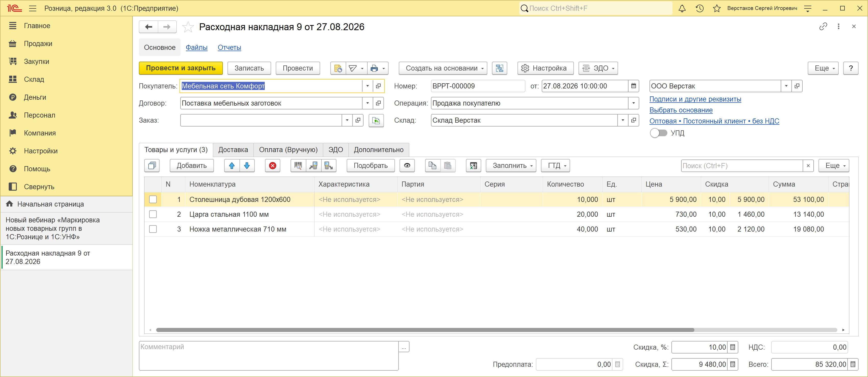Open the related documents structure icon
868x377 pixels.
tap(499, 68)
